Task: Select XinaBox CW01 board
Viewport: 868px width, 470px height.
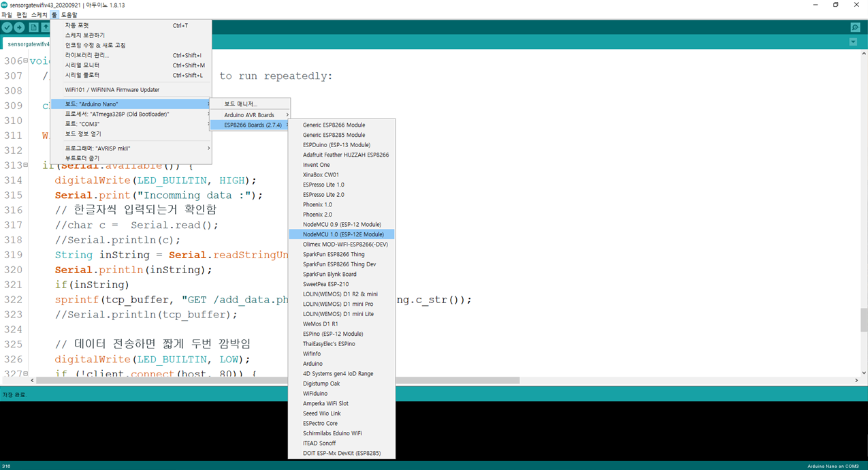Action: [342, 175]
